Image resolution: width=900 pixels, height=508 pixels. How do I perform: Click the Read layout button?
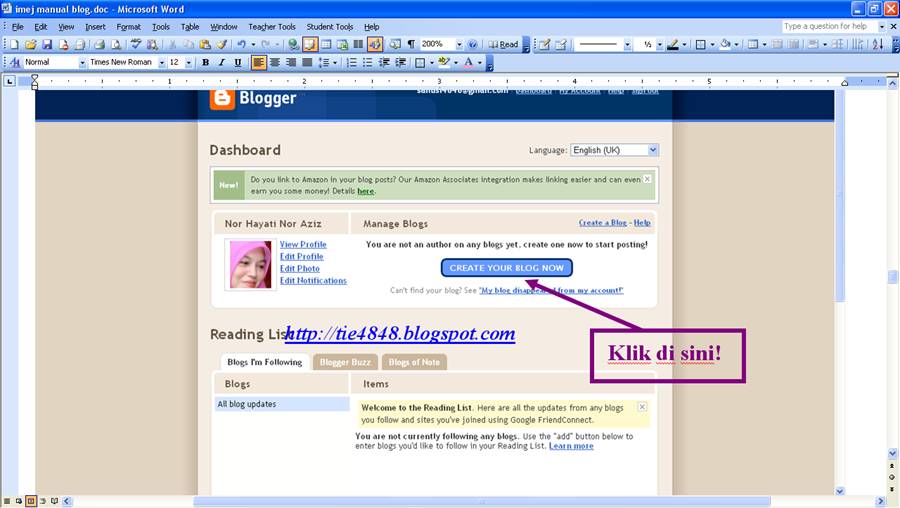[503, 44]
